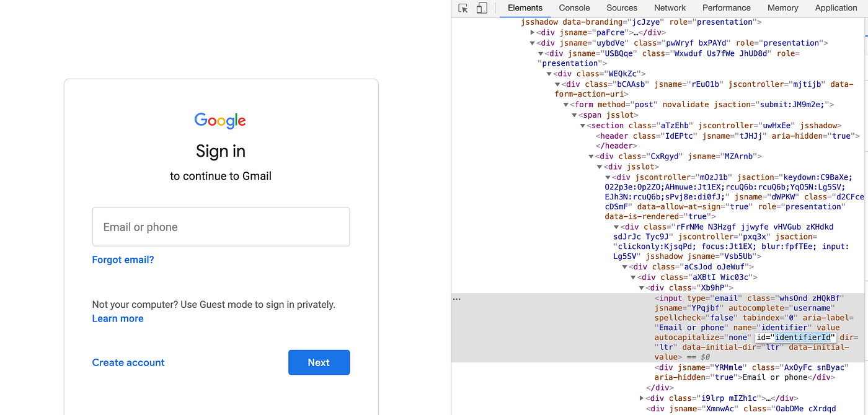Collapse the span jsslot node
Image resolution: width=868 pixels, height=415 pixels.
pos(573,115)
